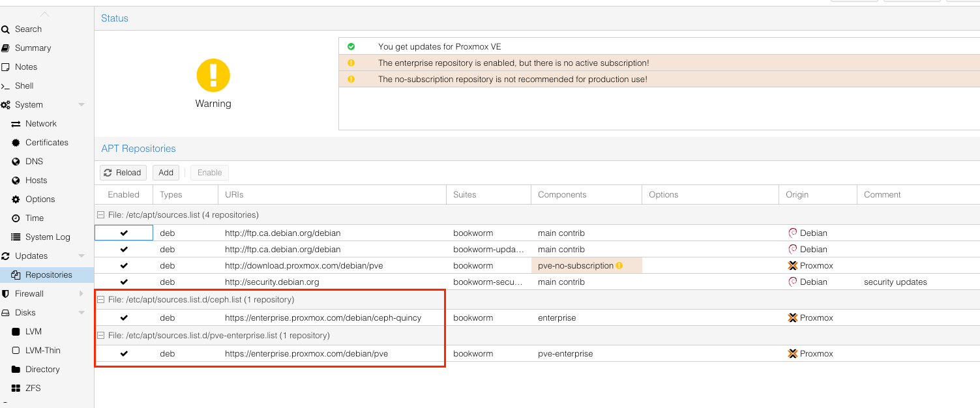The height and width of the screenshot is (408, 980).
Task: Open the Hosts page
Action: pos(36,180)
